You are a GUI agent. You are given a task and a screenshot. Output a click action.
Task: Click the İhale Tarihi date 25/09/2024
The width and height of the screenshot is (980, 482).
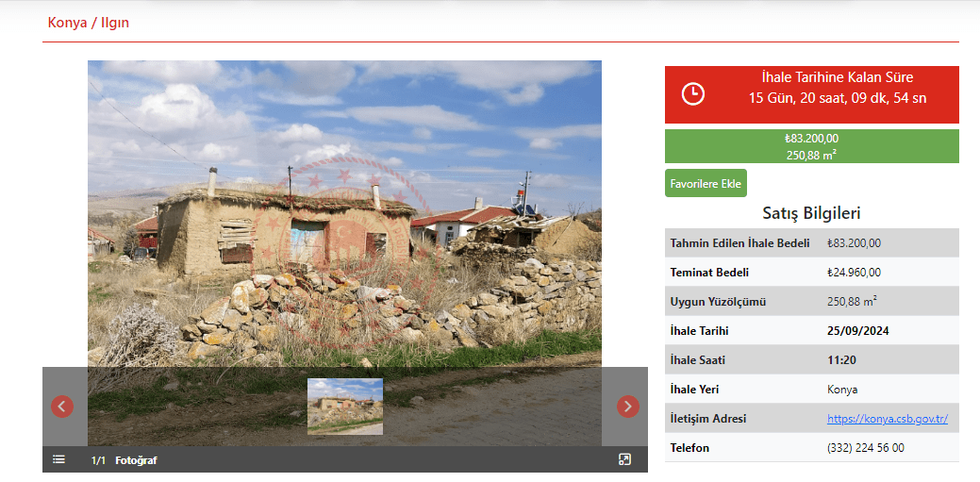[857, 331]
